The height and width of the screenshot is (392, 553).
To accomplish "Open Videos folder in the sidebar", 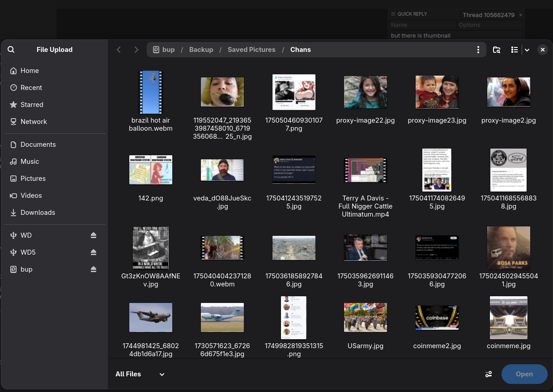I will (55, 196).
